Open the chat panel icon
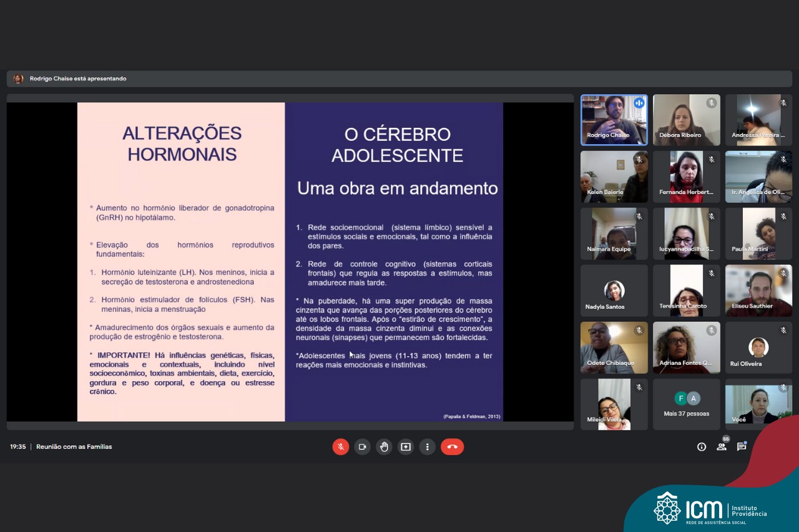The image size is (799, 532). click(742, 447)
